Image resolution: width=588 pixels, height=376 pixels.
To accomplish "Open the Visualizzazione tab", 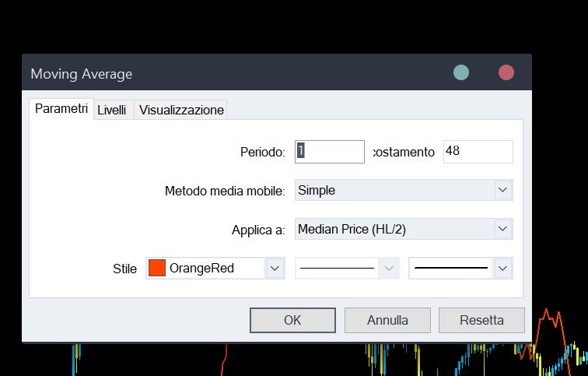I will tap(181, 111).
